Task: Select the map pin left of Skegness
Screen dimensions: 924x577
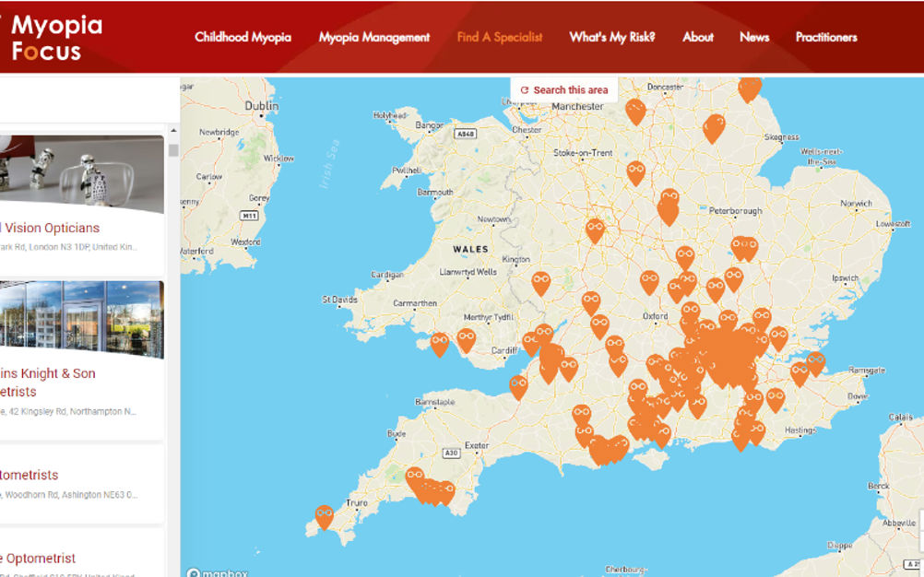Action: pyautogui.click(x=714, y=127)
